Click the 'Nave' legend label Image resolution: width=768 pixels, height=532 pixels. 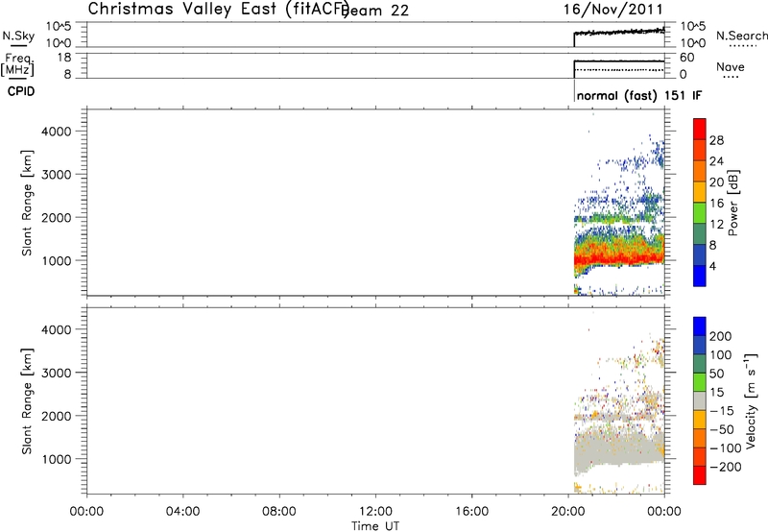tap(731, 67)
